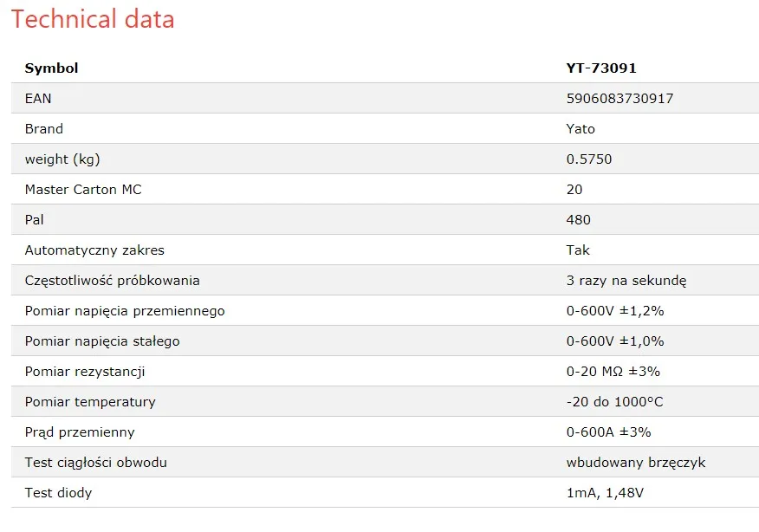Viewport: 759px width, 532px height.
Task: Click the "Technical data" heading
Action: [93, 19]
